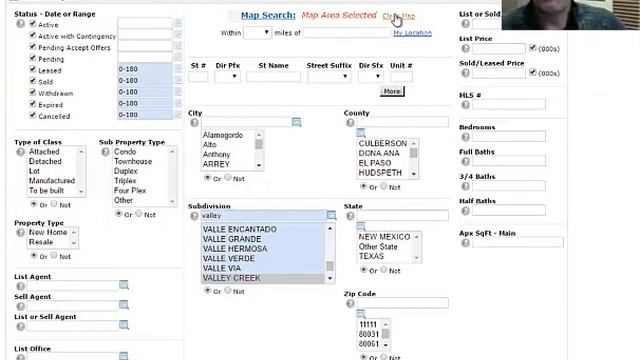This screenshot has height=360, width=640.
Task: Open the Dir Pfx dropdown
Action: point(227,76)
